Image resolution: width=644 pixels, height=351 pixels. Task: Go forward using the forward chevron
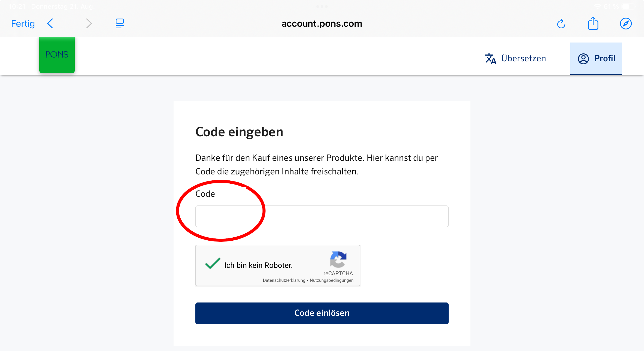tap(89, 24)
